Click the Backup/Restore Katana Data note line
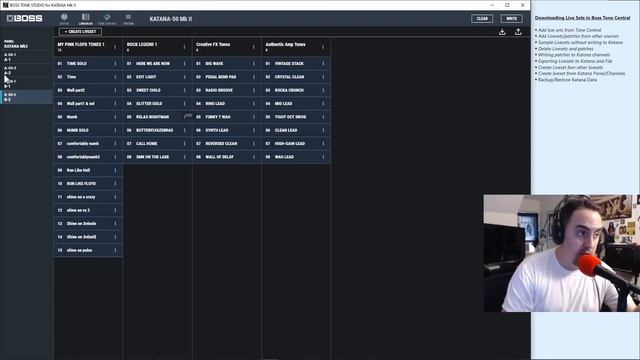Image resolution: width=640 pixels, height=360 pixels. pos(567,80)
